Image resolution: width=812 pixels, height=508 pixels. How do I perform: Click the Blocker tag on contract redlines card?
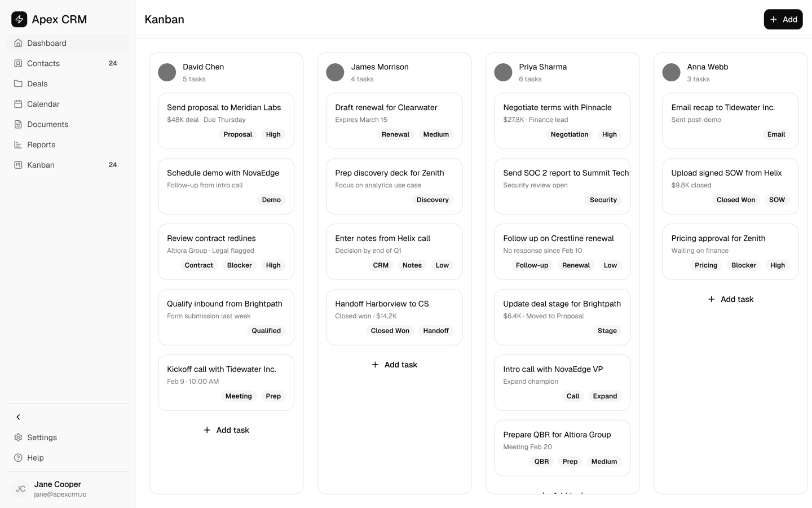coord(239,265)
